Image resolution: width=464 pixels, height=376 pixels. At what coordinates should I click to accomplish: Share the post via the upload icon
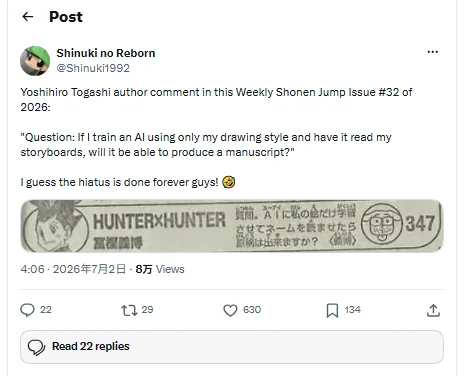point(433,310)
